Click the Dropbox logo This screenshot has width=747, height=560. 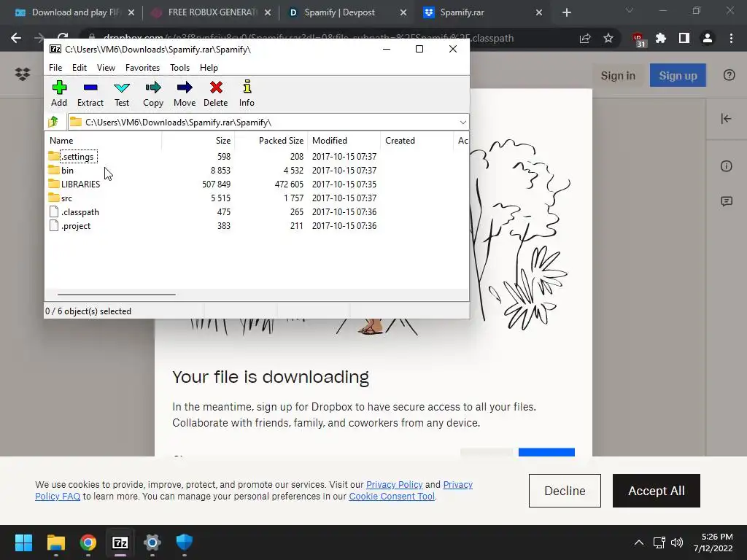pyautogui.click(x=23, y=74)
